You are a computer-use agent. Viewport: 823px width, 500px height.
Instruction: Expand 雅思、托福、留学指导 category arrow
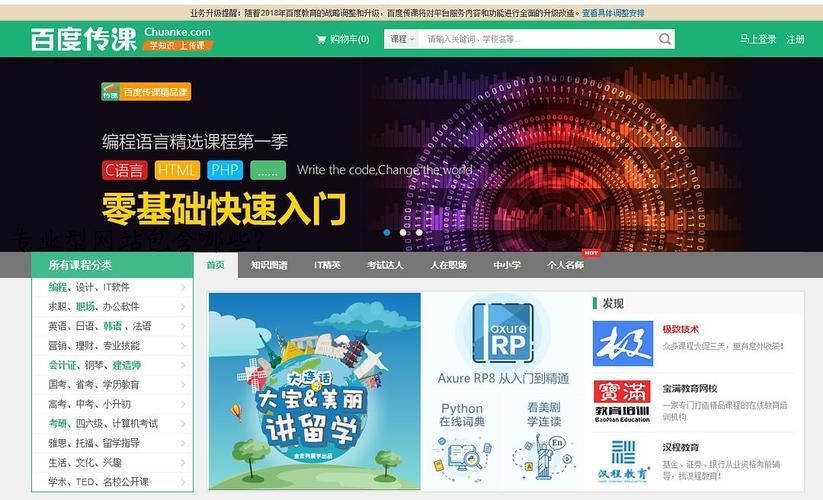pos(183,443)
